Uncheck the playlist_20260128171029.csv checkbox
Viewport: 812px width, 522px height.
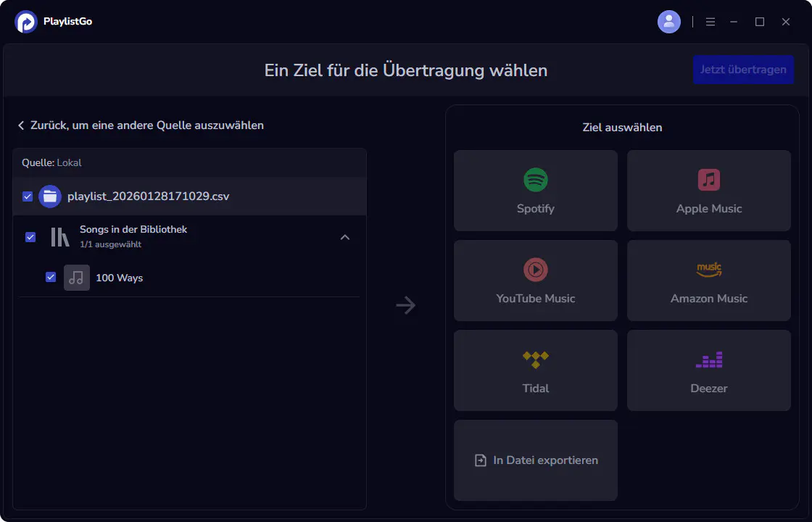(28, 196)
